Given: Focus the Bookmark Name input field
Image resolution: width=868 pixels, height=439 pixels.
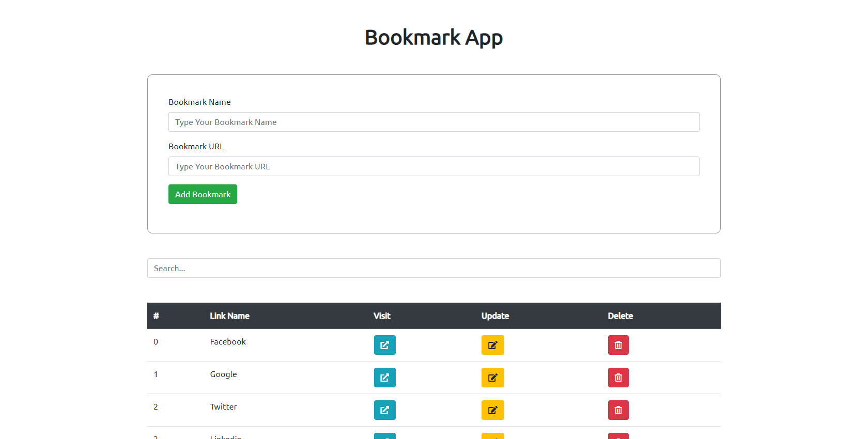Looking at the screenshot, I should pos(433,122).
